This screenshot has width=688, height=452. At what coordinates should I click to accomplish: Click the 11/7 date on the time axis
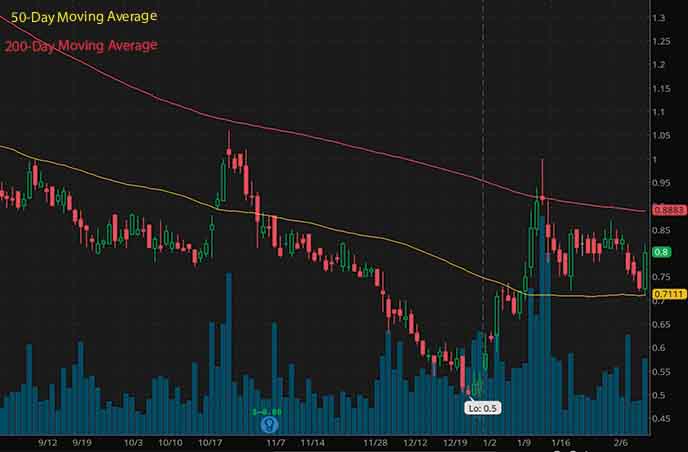click(x=276, y=443)
